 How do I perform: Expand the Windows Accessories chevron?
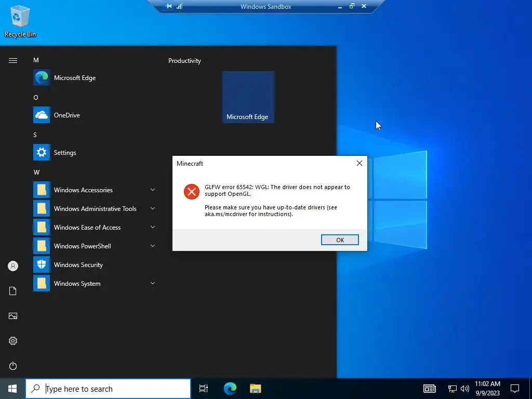(153, 190)
